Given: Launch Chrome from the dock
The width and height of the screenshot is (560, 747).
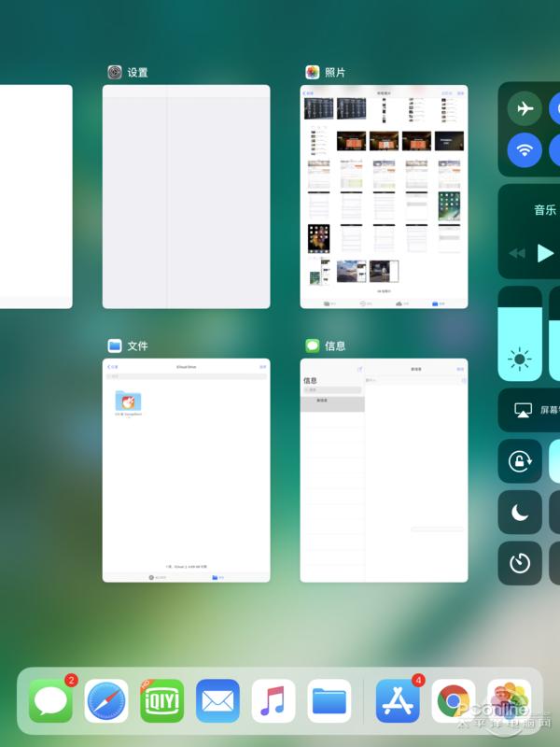Looking at the screenshot, I should click(x=454, y=701).
